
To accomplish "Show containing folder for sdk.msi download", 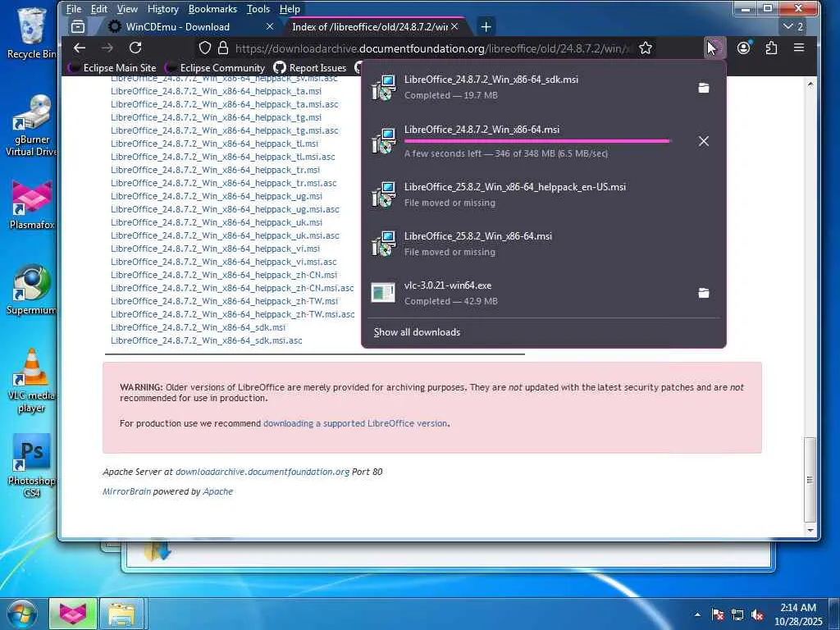I will (x=703, y=88).
